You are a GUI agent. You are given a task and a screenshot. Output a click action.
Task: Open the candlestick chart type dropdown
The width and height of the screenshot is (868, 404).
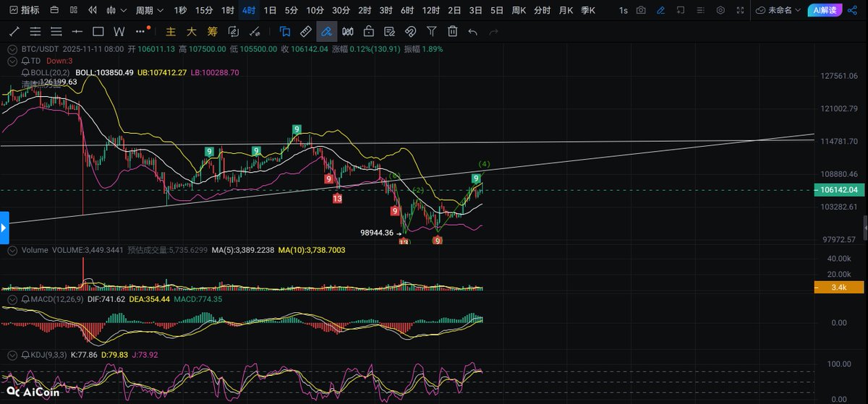click(116, 10)
